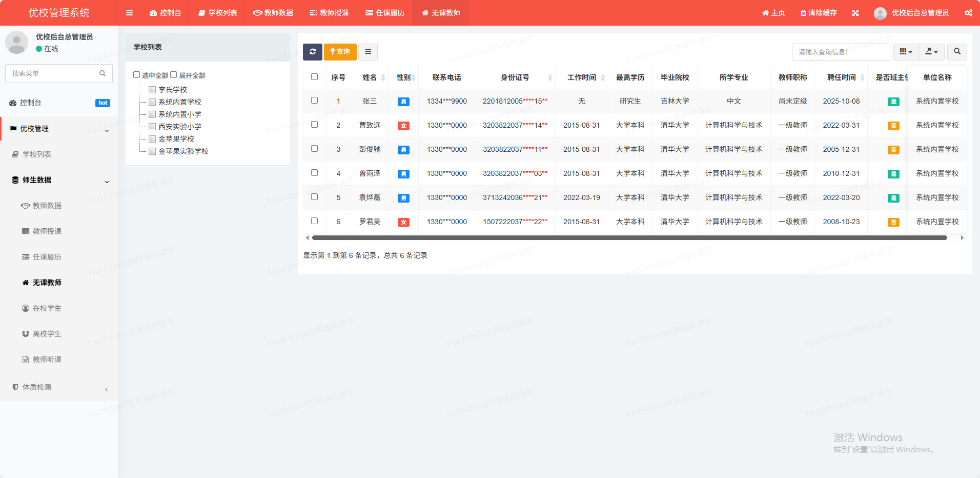Image resolution: width=980 pixels, height=478 pixels.
Task: Click the 主页 home icon
Action: 765,13
